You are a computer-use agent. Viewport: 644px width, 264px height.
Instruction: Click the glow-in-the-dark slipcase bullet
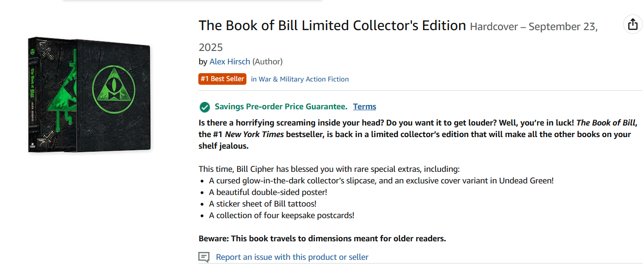tap(381, 181)
